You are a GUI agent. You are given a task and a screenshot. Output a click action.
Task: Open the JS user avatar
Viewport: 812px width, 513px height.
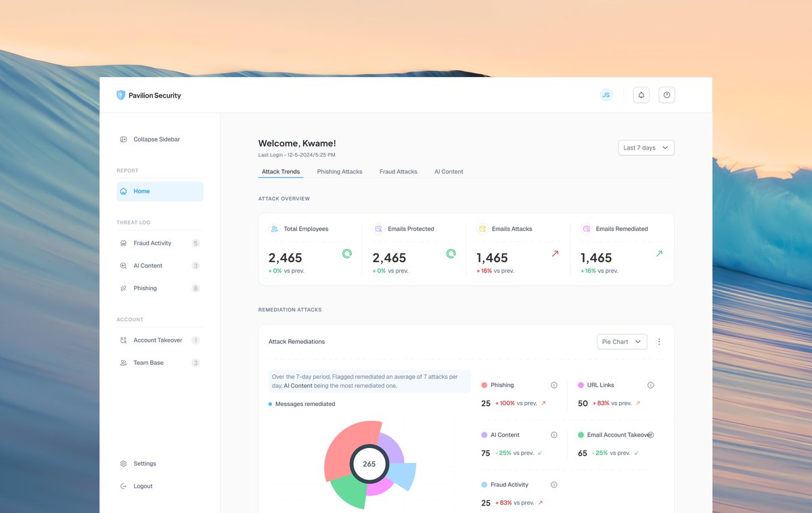pos(606,95)
